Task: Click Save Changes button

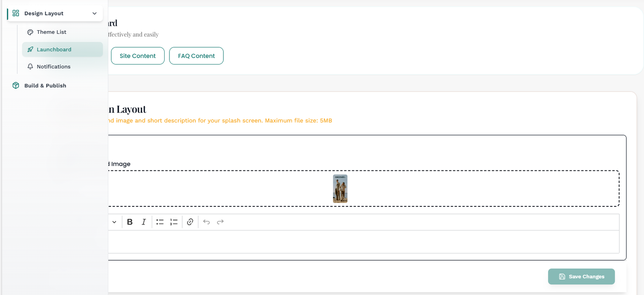Action: pos(581,276)
